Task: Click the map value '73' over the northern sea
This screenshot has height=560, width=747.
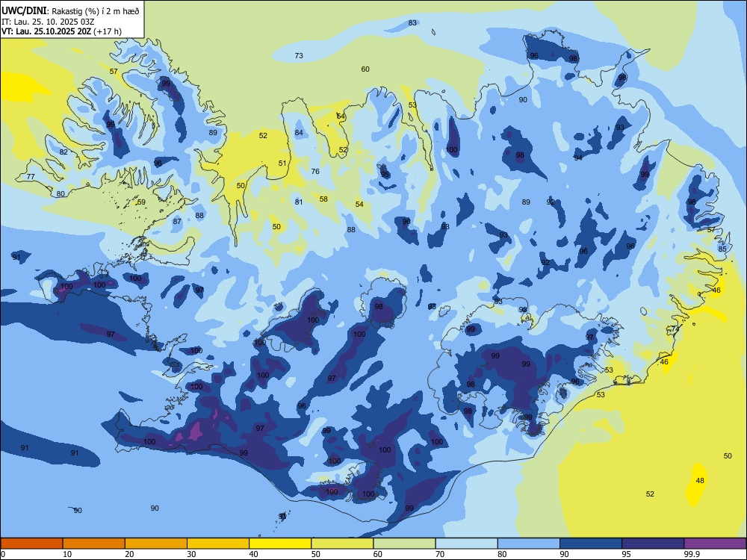Action: click(299, 56)
